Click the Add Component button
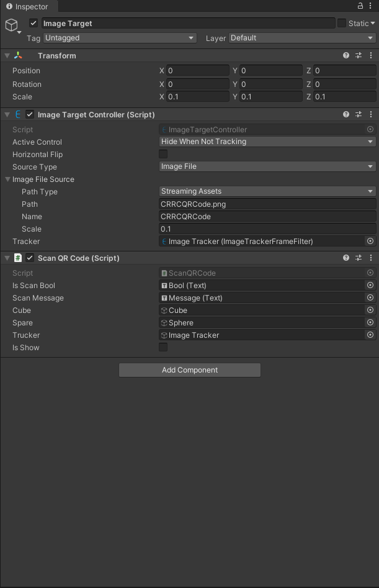 [189, 370]
